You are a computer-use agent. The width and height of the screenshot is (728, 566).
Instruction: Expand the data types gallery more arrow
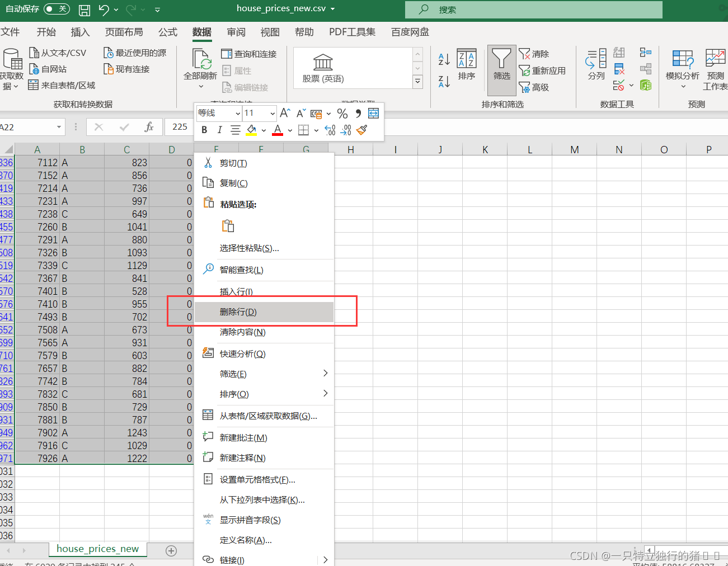pyautogui.click(x=417, y=82)
